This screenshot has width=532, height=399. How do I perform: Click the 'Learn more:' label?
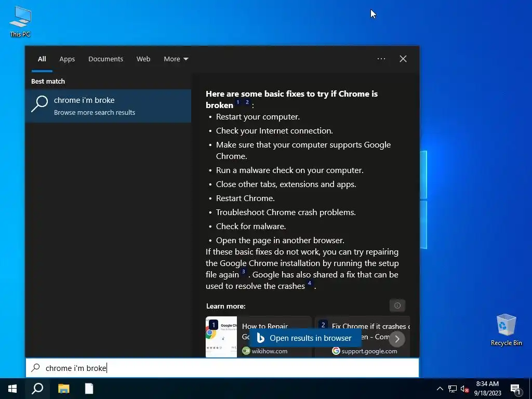(x=225, y=306)
